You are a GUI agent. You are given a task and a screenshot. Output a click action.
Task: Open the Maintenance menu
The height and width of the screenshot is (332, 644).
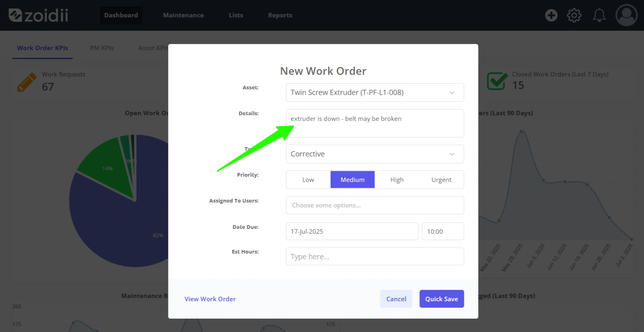[x=183, y=15]
